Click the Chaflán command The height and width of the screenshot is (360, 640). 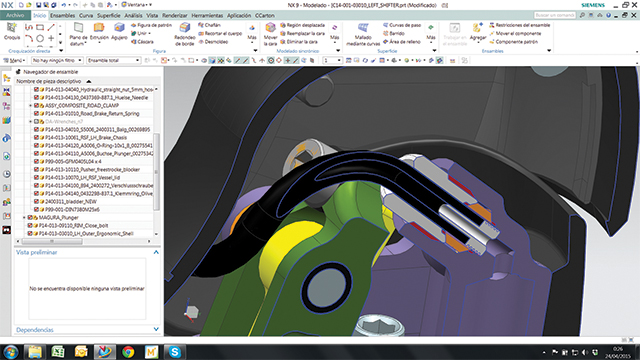pyautogui.click(x=209, y=25)
